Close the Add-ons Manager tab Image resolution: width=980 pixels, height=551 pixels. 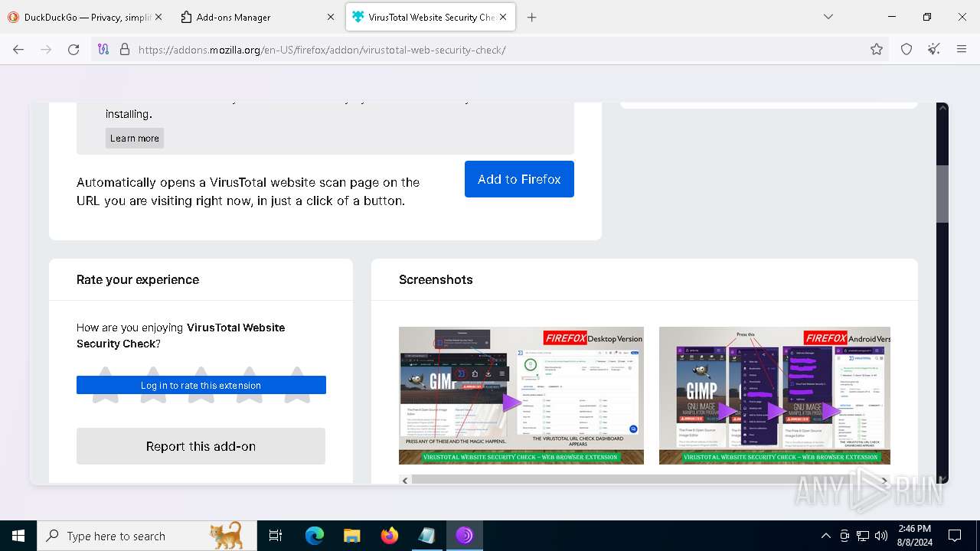point(331,17)
